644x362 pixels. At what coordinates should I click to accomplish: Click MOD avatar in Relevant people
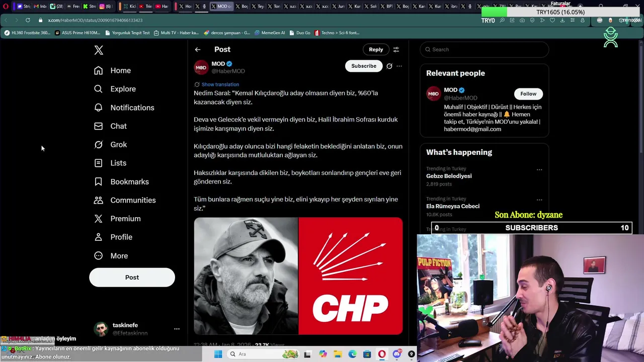[x=433, y=94]
